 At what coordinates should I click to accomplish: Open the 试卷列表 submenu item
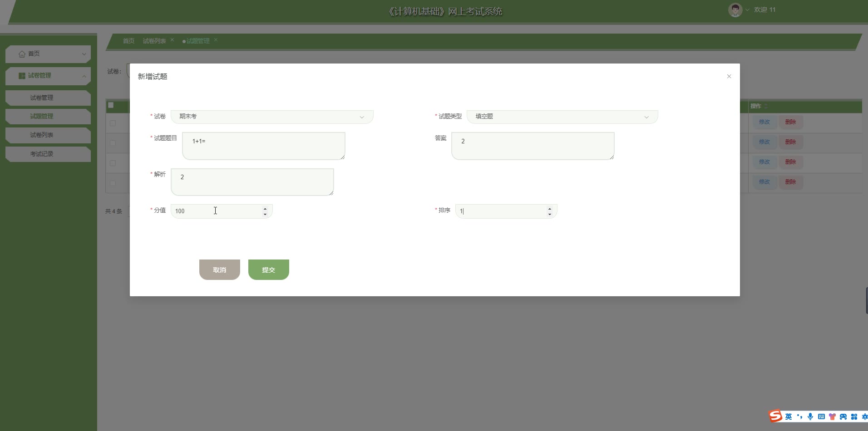48,135
